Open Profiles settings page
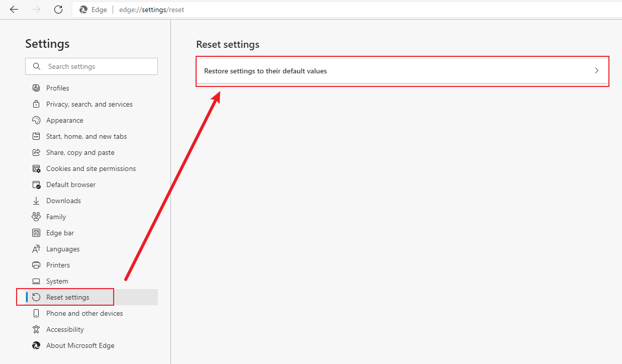 92,88
